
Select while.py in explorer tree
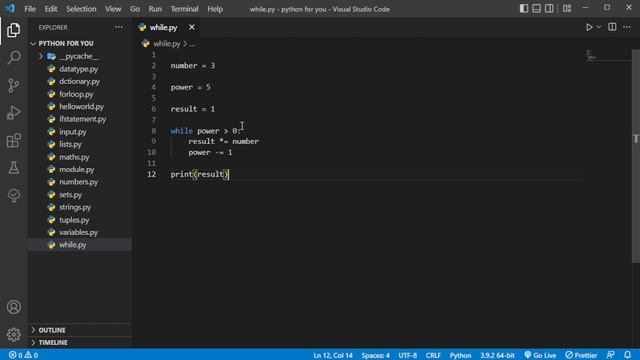80,245
